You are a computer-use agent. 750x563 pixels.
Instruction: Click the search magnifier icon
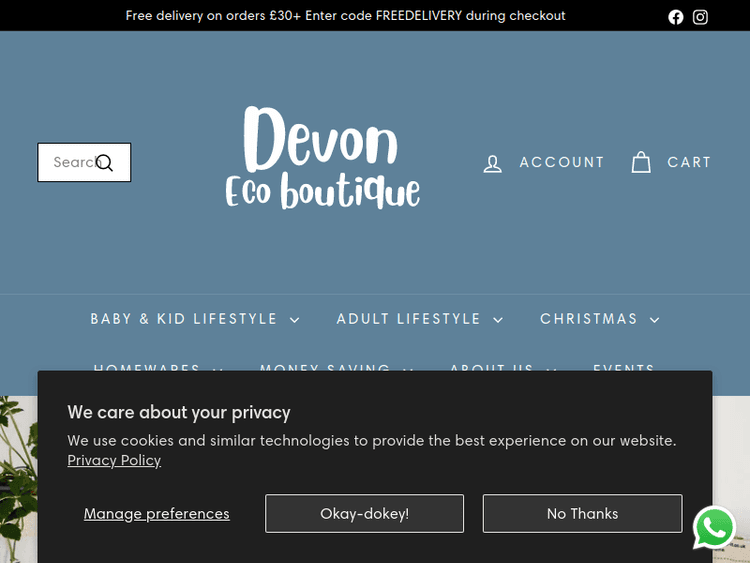[x=105, y=163]
